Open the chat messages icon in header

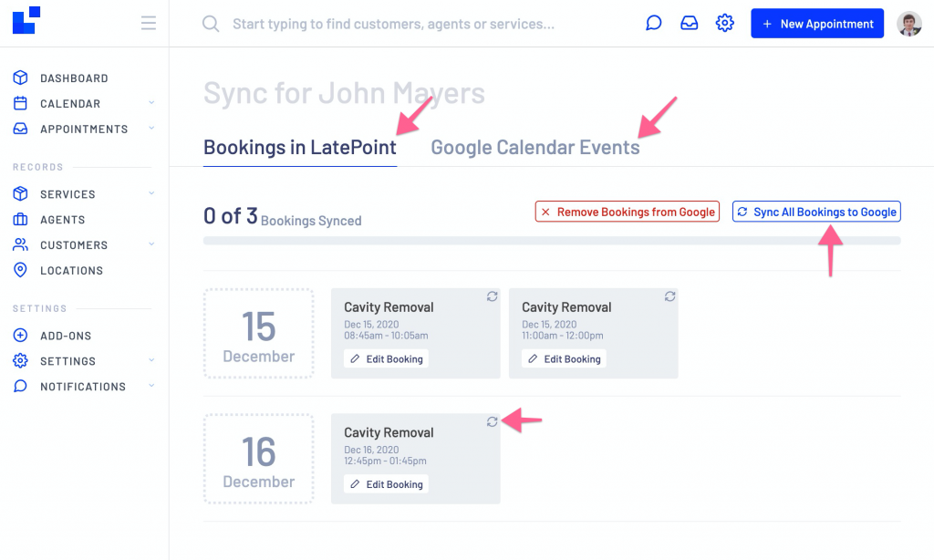653,23
